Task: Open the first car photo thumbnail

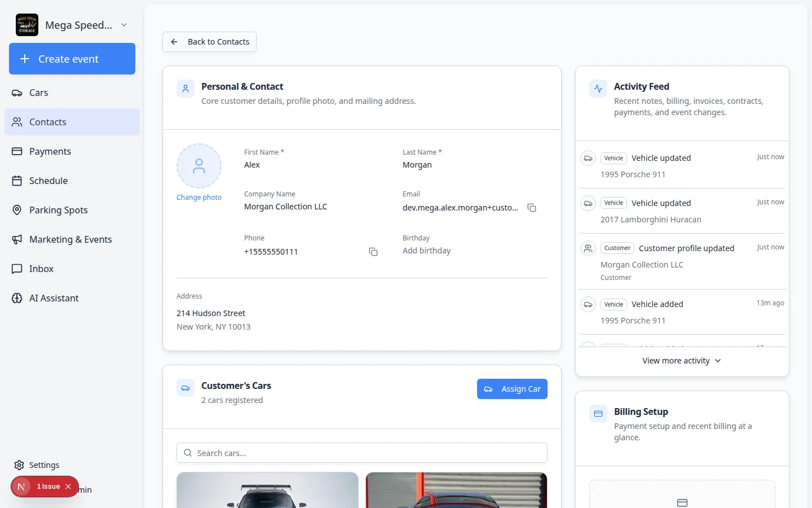Action: (x=267, y=490)
